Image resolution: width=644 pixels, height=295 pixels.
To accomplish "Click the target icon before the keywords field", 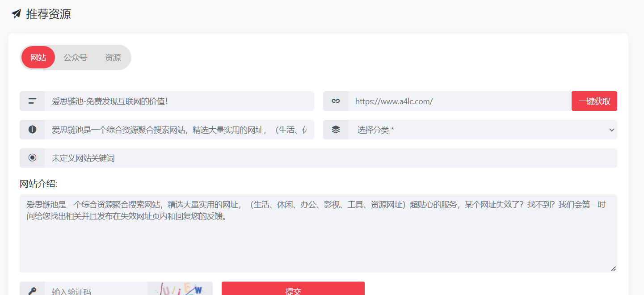I will 32,158.
